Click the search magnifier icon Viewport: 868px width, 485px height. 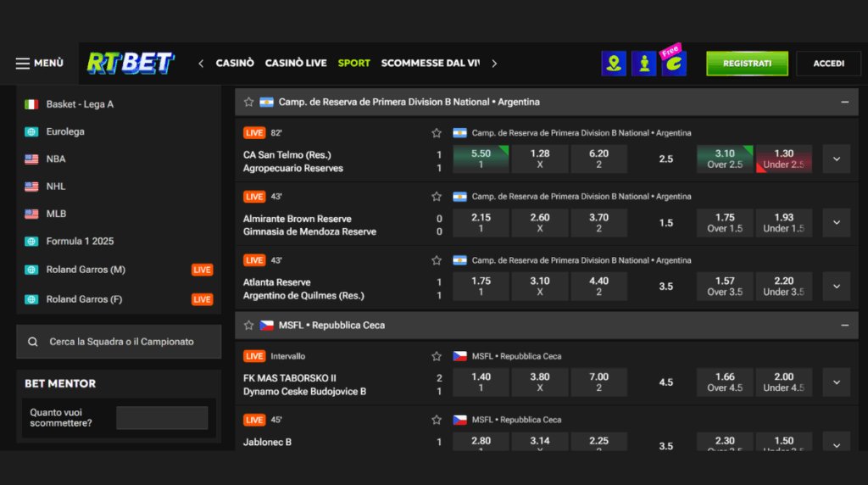[33, 342]
